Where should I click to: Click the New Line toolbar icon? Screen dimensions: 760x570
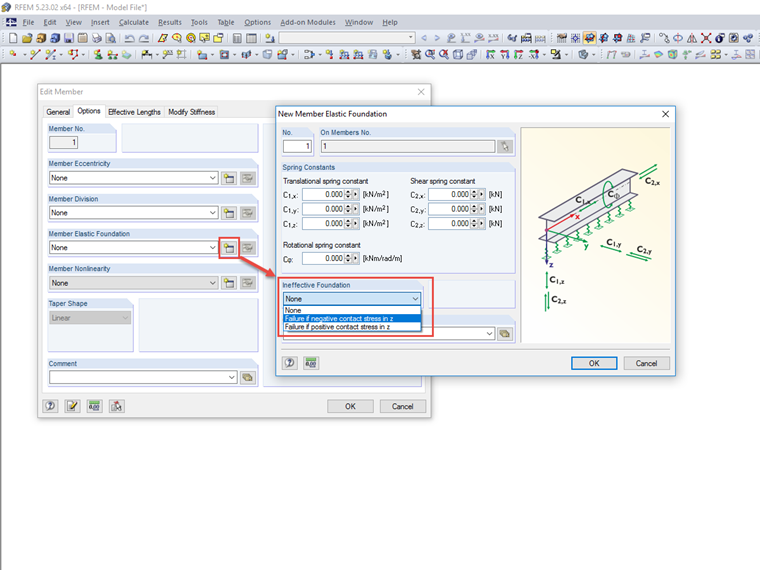[x=34, y=54]
